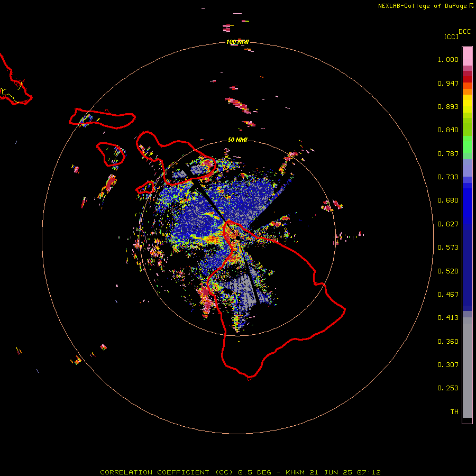Click the 0.733 scale value
476x476 pixels.
point(448,177)
